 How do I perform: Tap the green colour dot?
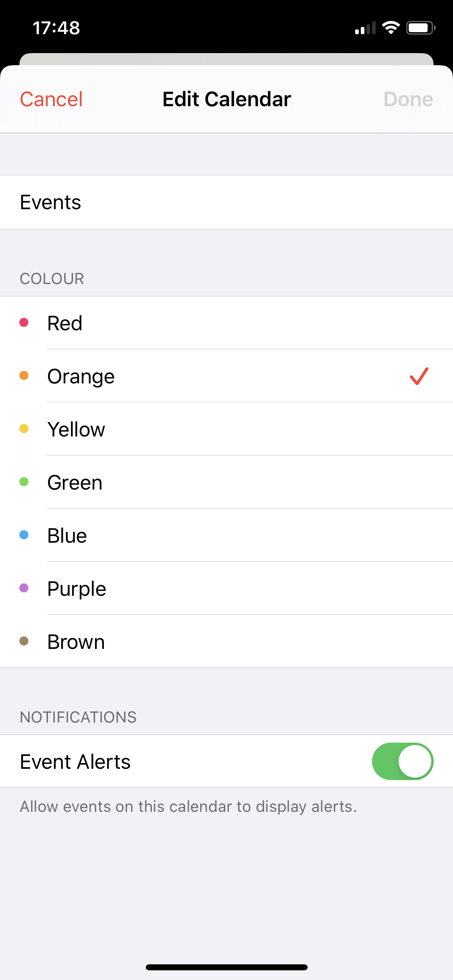pos(24,482)
